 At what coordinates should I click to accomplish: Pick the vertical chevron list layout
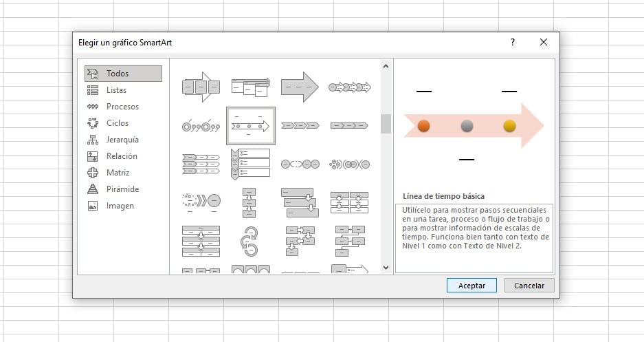coord(251,164)
